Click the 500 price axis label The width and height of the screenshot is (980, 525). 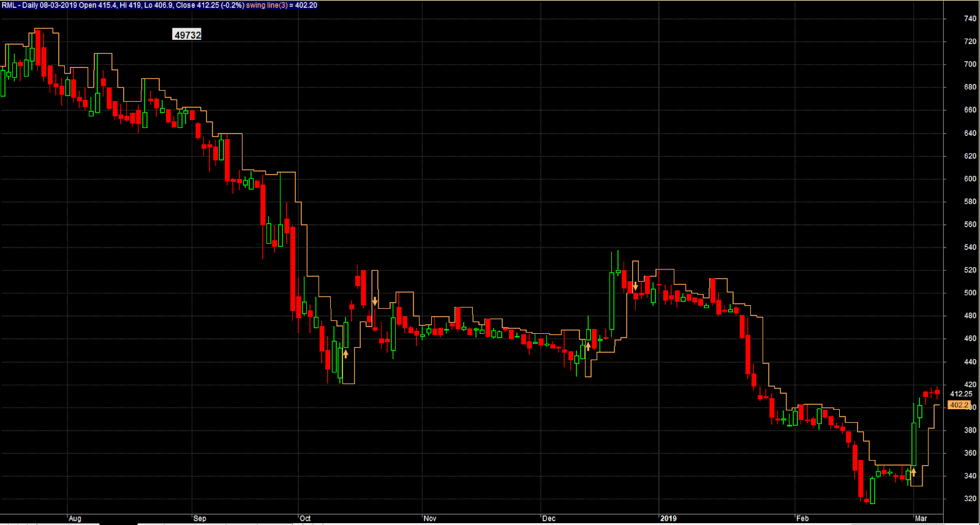[970, 293]
